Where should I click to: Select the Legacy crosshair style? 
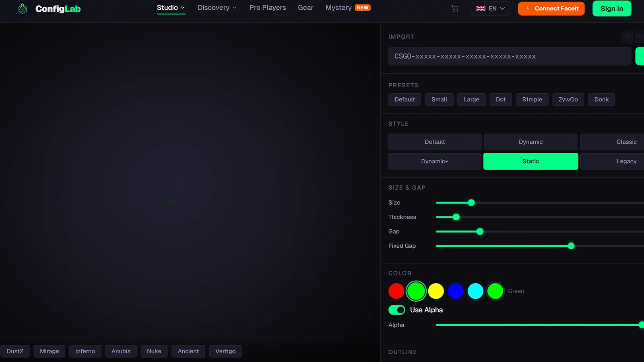point(612,161)
